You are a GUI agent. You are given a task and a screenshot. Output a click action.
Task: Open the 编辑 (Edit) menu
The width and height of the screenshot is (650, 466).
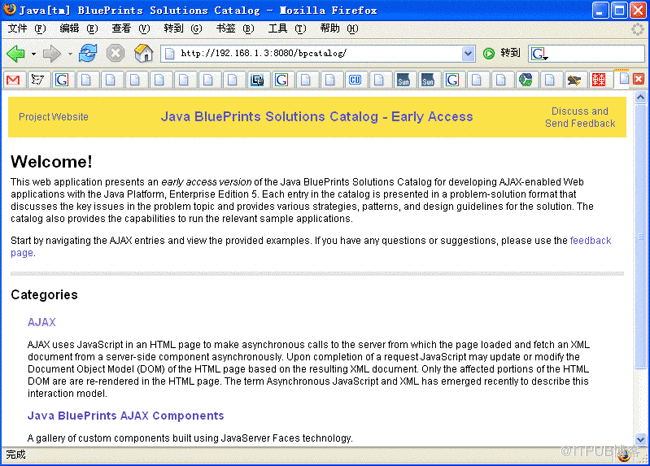coord(79,29)
